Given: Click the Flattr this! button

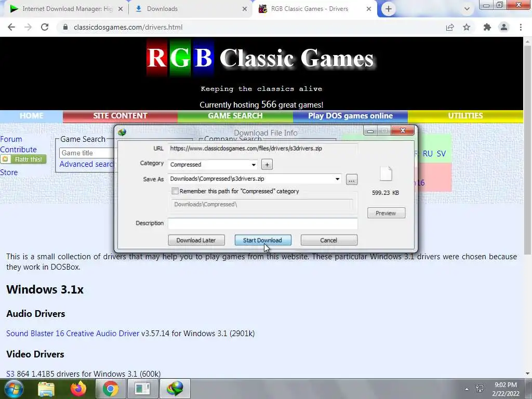Looking at the screenshot, I should (x=23, y=159).
